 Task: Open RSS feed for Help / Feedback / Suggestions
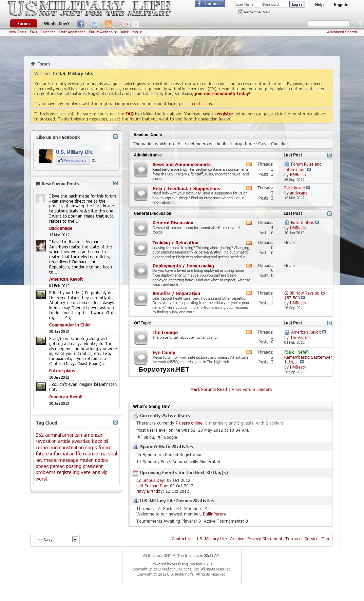click(x=249, y=188)
